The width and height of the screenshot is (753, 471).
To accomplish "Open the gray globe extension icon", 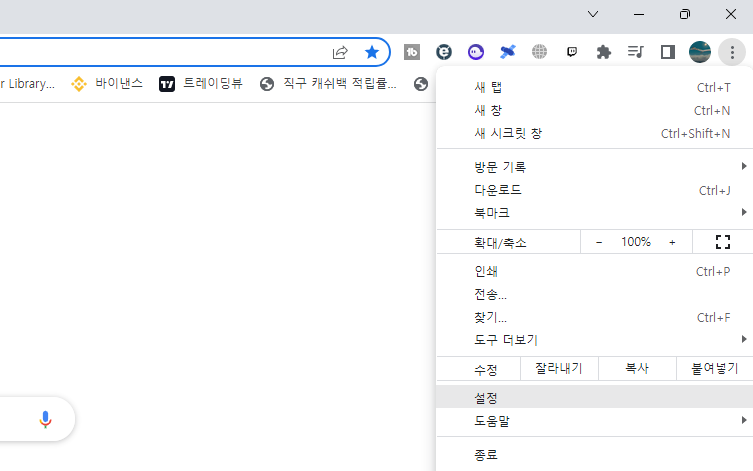I will 539,52.
